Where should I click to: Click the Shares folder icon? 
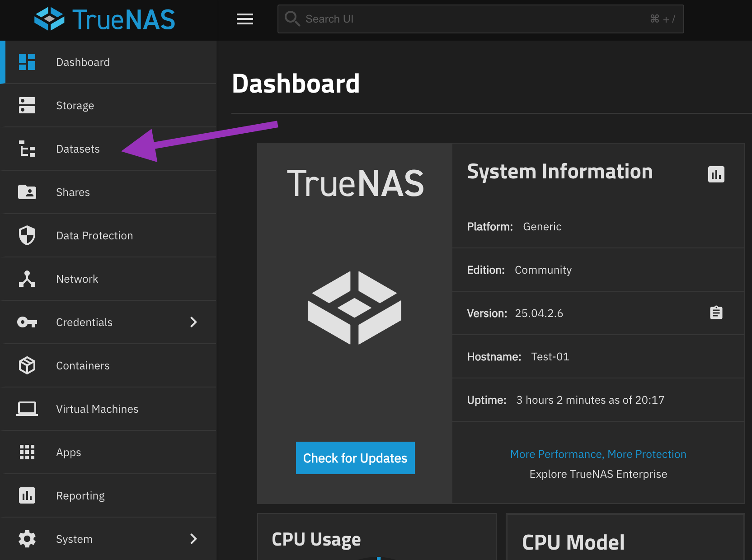point(27,192)
